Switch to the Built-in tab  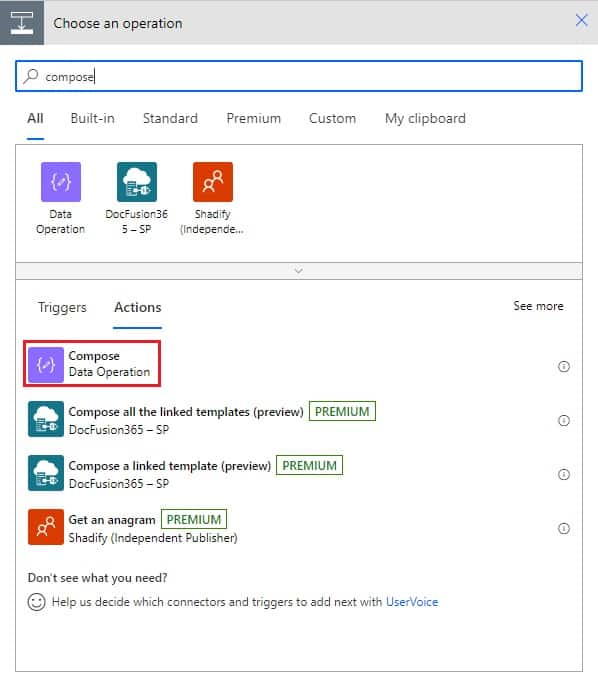[x=93, y=118]
